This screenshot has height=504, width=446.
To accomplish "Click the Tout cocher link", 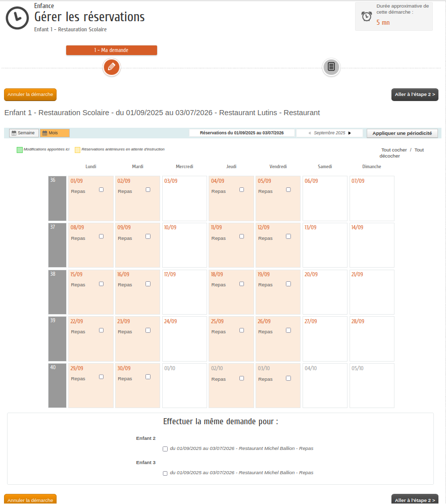I will pos(394,150).
